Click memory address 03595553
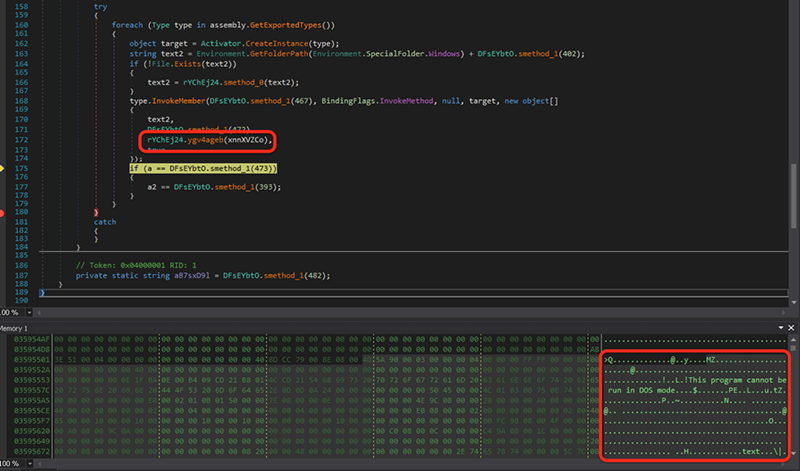The height and width of the screenshot is (471, 800). (32, 380)
